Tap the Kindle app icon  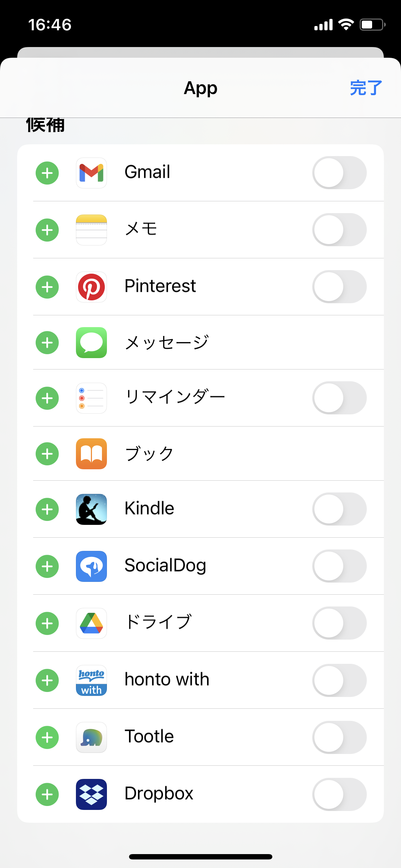pos(91,509)
